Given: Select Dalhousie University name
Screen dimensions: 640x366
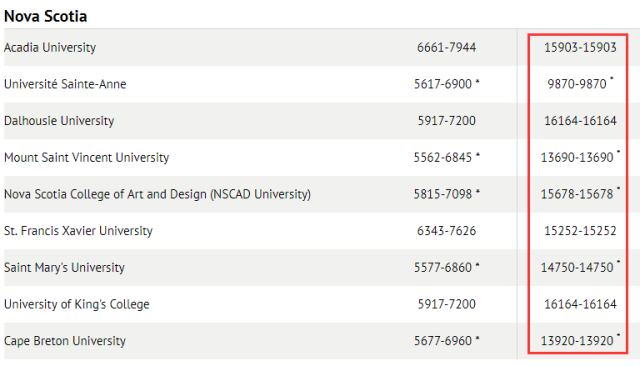Looking at the screenshot, I should coord(59,121).
